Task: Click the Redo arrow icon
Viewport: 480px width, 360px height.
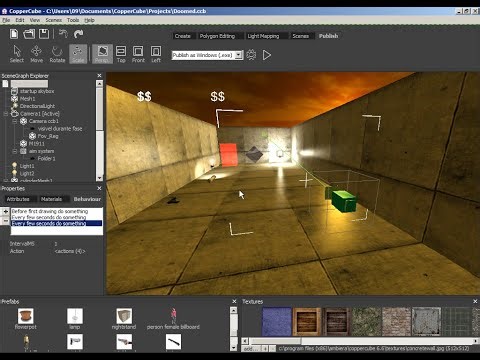Action: tap(78, 34)
